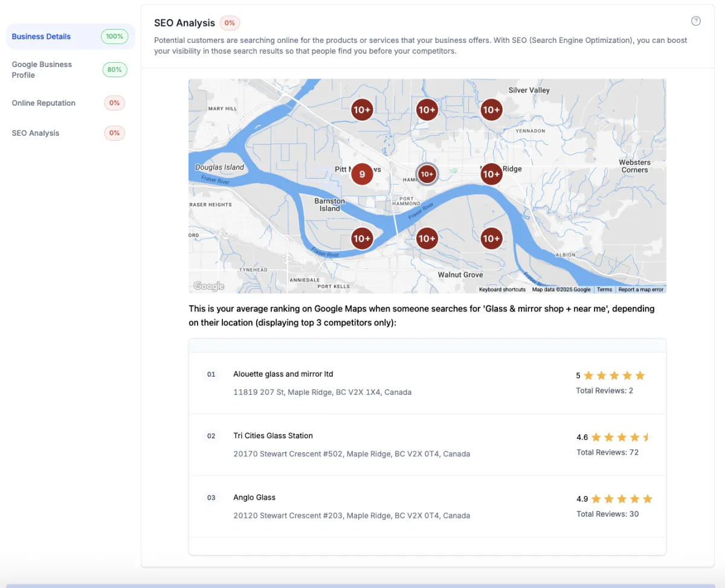Select competitor Tri Cities Glass Station
The image size is (725, 588).
click(273, 436)
